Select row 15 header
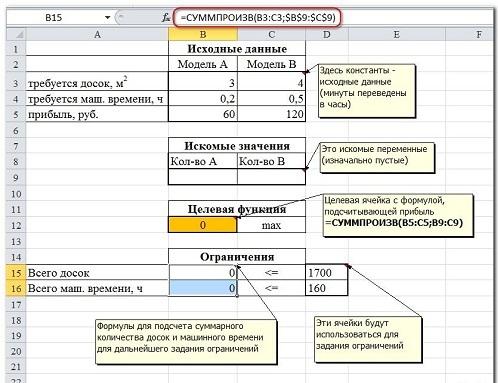 coord(16,273)
